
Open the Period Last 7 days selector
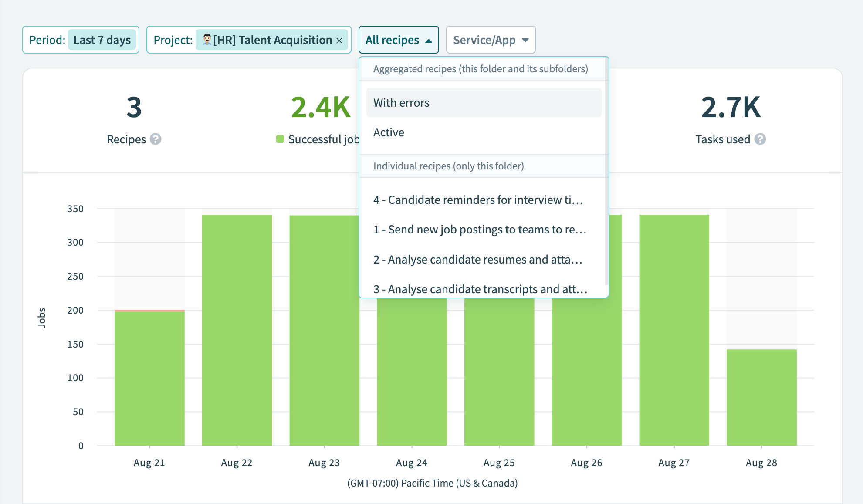pyautogui.click(x=102, y=40)
